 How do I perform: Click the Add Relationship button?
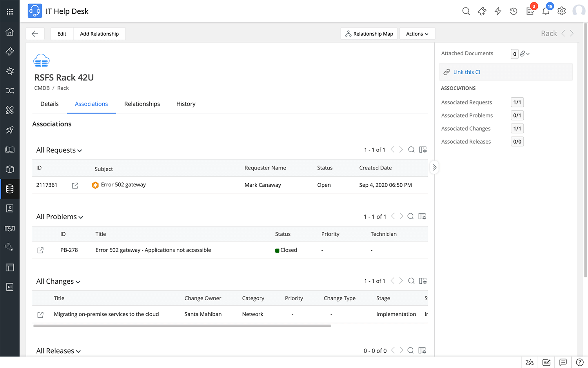click(x=99, y=34)
